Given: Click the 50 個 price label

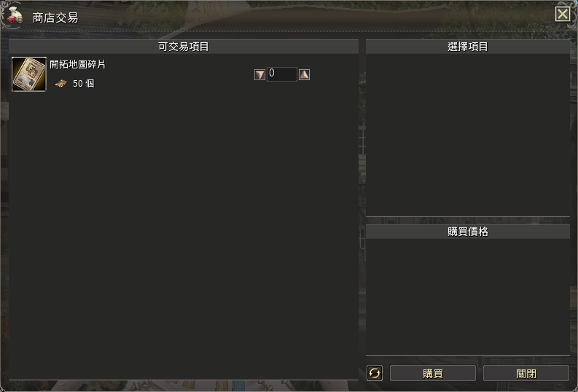Looking at the screenshot, I should [x=83, y=84].
